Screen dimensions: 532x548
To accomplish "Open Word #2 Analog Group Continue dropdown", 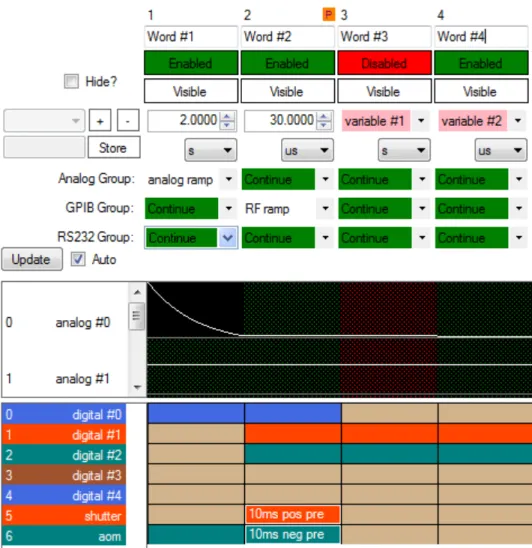I will pos(325,179).
